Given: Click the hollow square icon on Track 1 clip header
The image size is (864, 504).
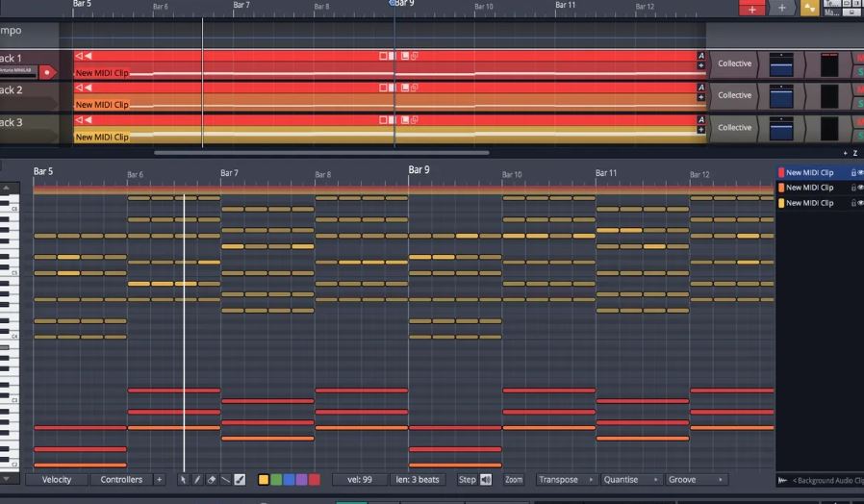Looking at the screenshot, I should click(x=383, y=56).
